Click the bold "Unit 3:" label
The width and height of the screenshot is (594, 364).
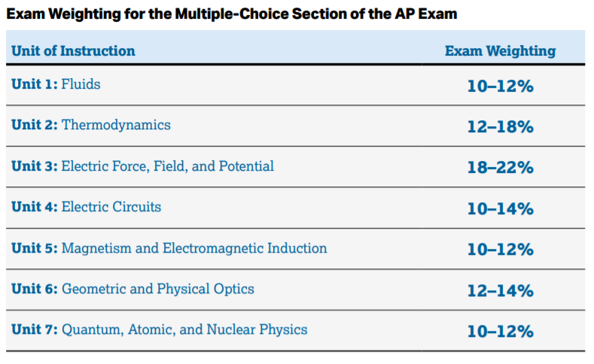click(x=35, y=166)
